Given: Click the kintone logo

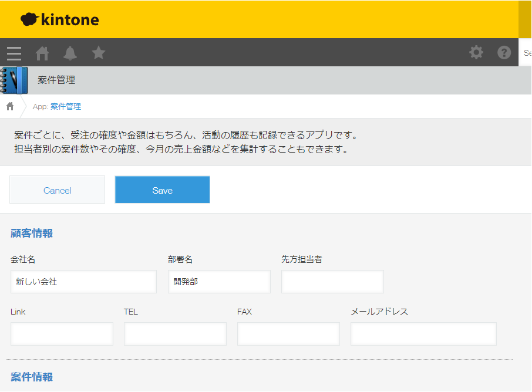Looking at the screenshot, I should (x=60, y=20).
